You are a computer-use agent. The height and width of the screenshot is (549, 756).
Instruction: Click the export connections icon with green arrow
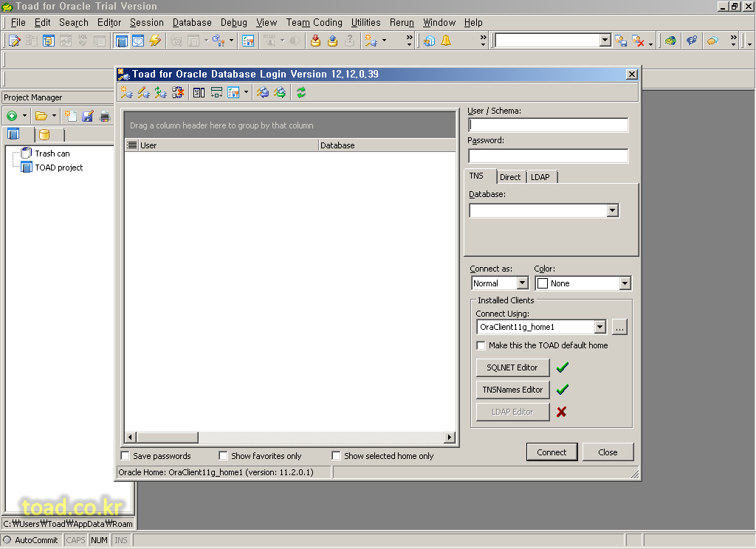pyautogui.click(x=280, y=92)
